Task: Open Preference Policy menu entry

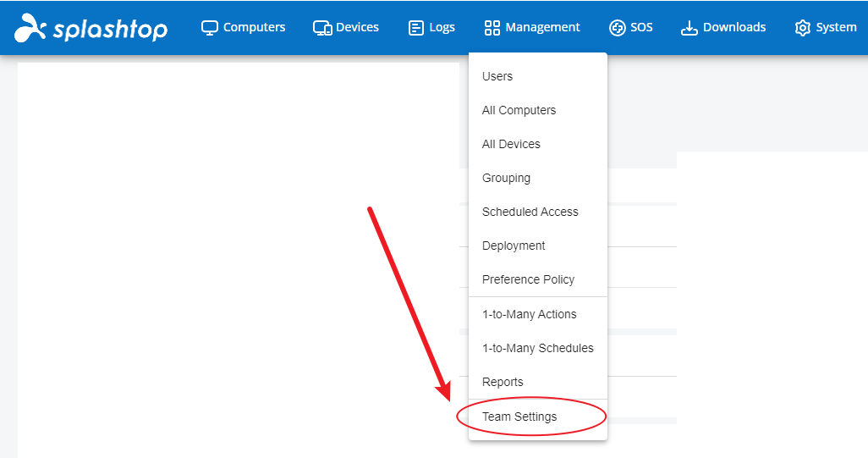Action: [528, 279]
